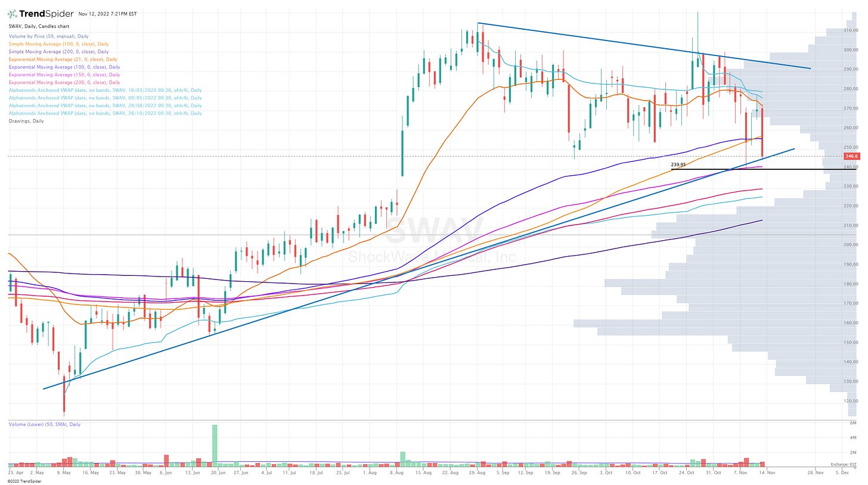Click the red 246.6 current price tag

tap(851, 156)
